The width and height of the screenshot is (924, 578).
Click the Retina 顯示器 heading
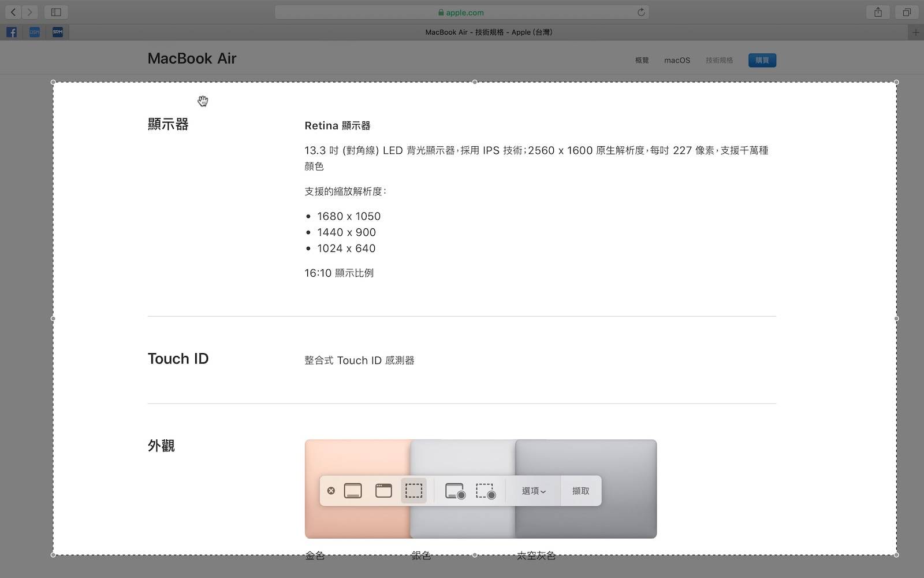coord(337,125)
